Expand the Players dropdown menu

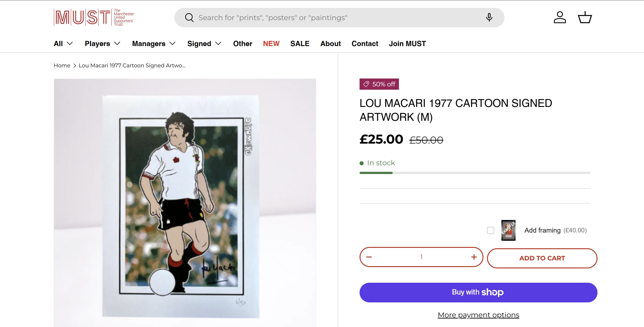coord(102,43)
